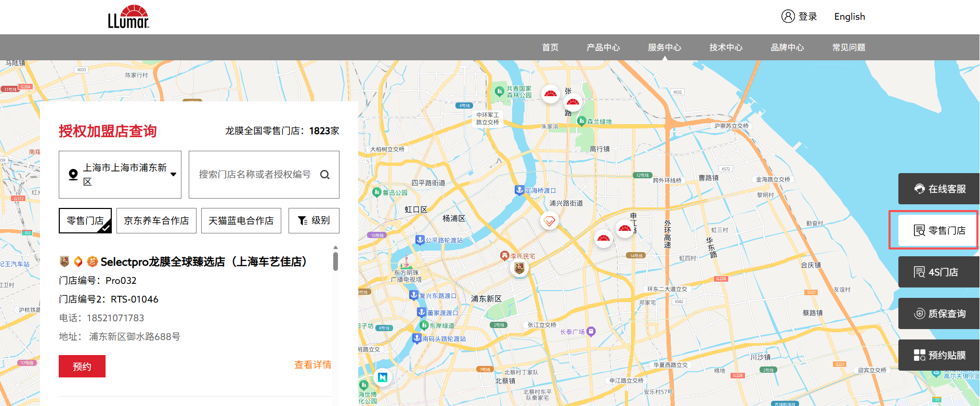The width and height of the screenshot is (980, 406).
Task: Click the phone number 18521071783
Action: click(115, 318)
